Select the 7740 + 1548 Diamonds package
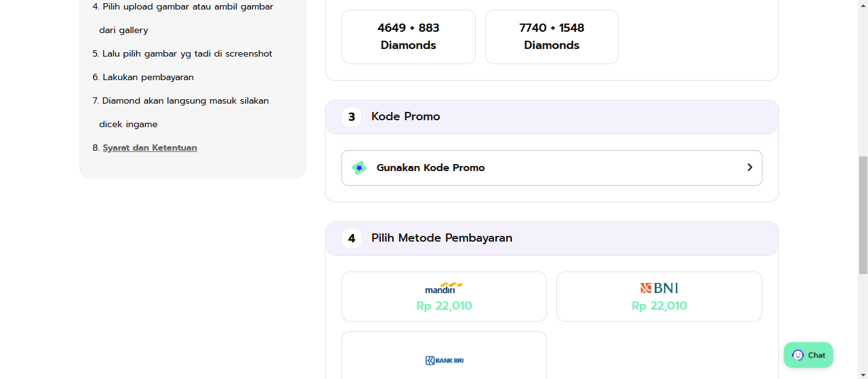The image size is (868, 379). pos(552,37)
